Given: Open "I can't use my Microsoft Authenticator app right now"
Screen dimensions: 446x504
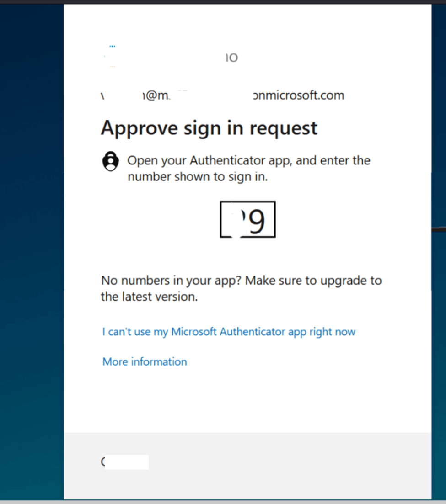Looking at the screenshot, I should pyautogui.click(x=229, y=332).
